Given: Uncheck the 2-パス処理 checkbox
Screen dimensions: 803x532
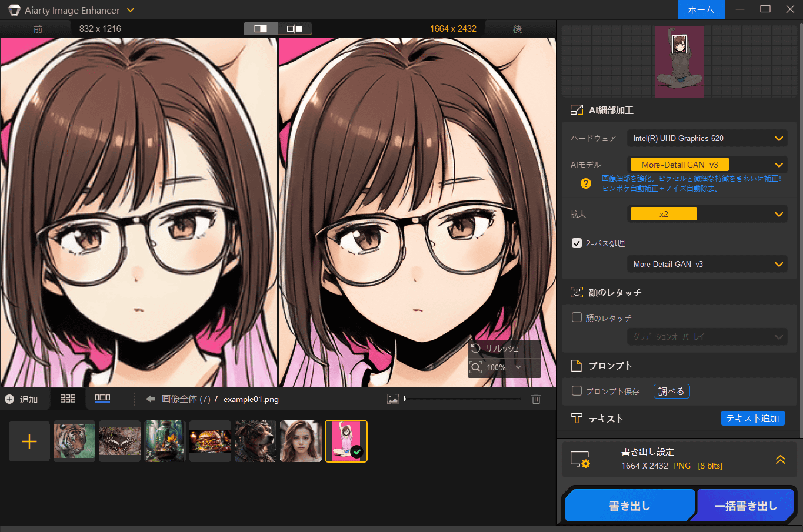Looking at the screenshot, I should pos(577,243).
